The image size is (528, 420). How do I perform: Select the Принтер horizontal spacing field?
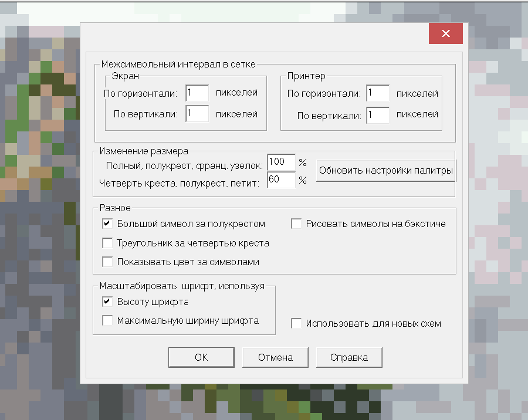(378, 93)
